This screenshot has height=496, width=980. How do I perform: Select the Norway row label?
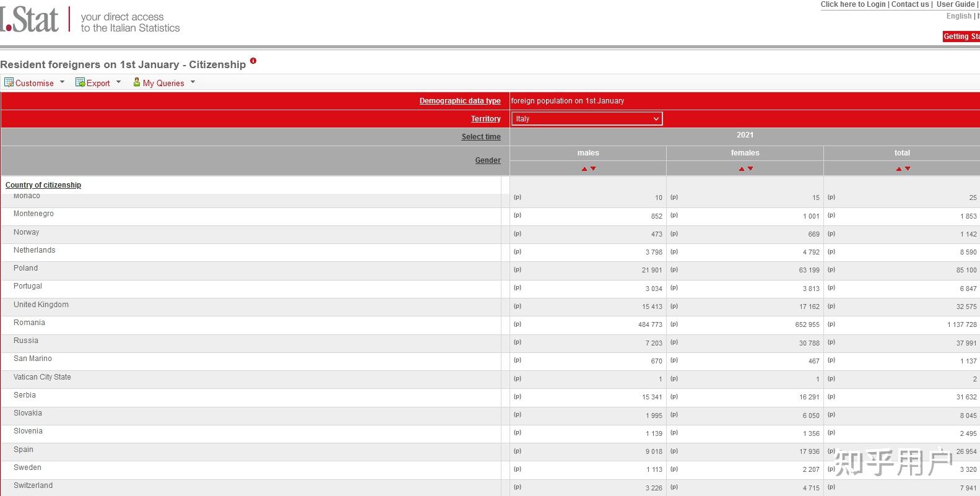tap(26, 232)
